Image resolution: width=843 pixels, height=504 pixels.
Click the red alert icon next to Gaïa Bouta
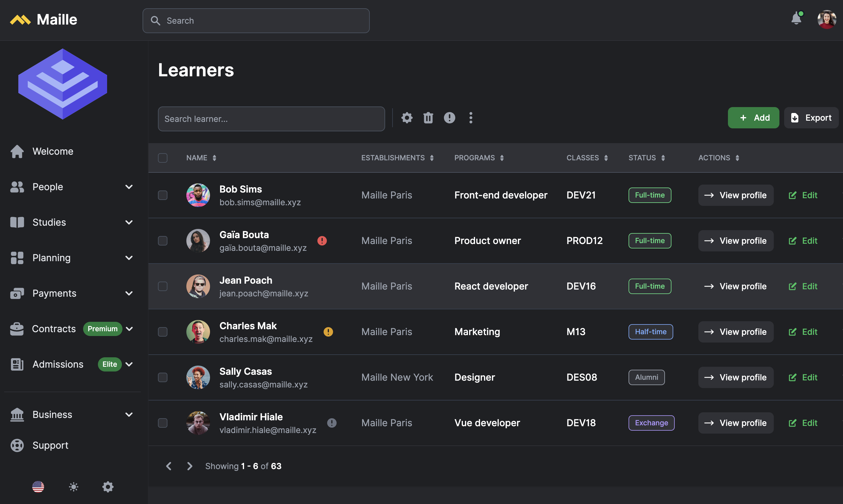click(322, 241)
